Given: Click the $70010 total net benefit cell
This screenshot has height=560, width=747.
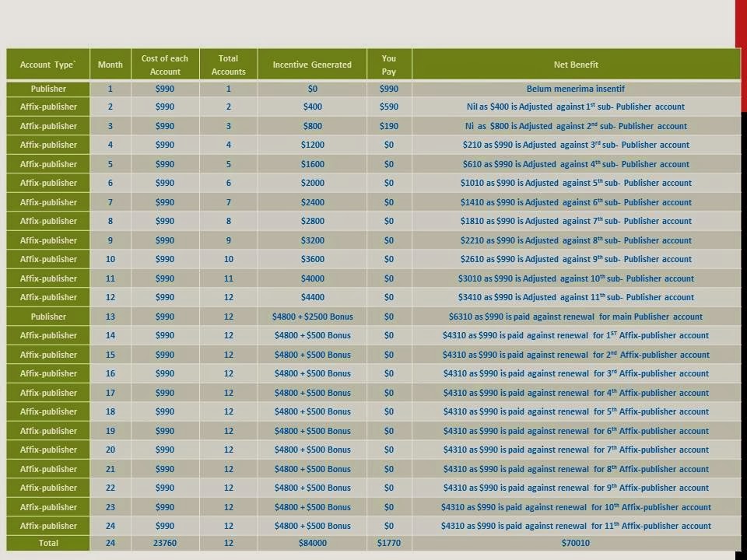Looking at the screenshot, I should 575,543.
